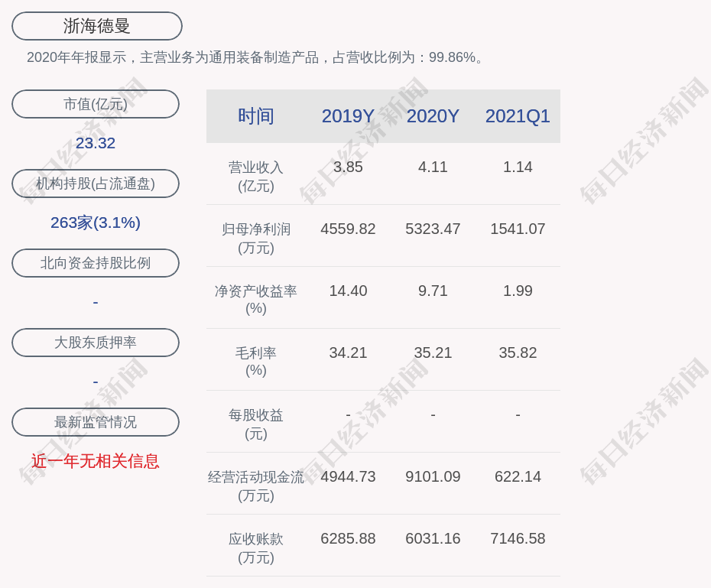Select net profit value 4559.82

(348, 229)
